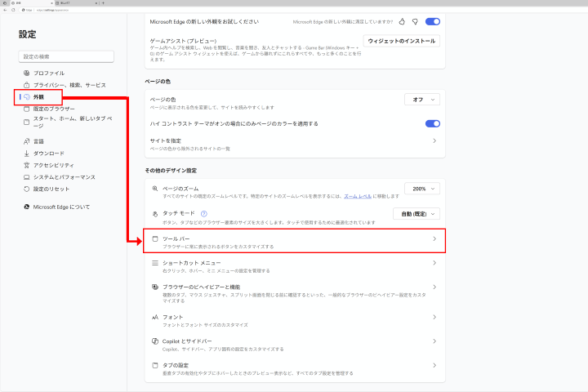Viewport: 588px width, 392px height.
Task: Click ウィジェットのインストール button
Action: pyautogui.click(x=402, y=41)
